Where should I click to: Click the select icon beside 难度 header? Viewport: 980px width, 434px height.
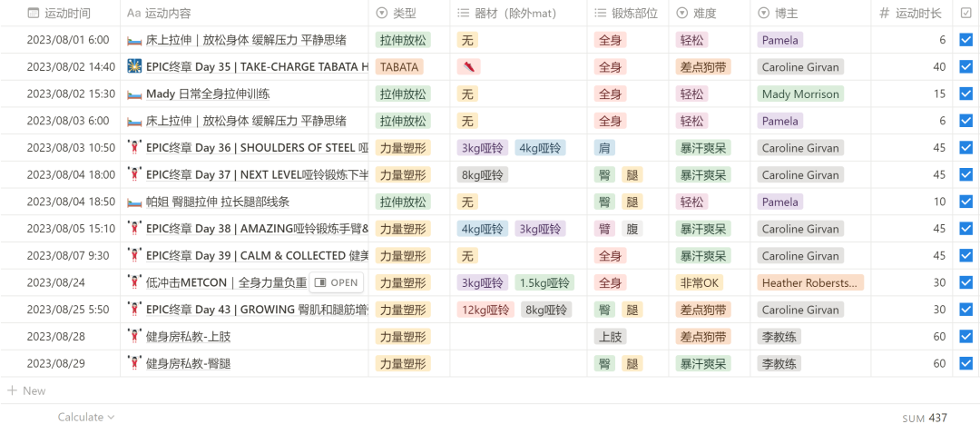[681, 13]
